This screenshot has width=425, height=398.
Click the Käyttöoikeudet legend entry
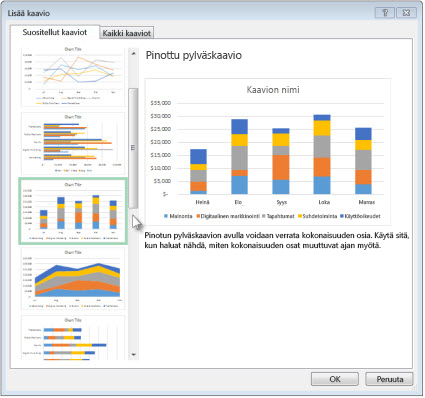tap(360, 216)
